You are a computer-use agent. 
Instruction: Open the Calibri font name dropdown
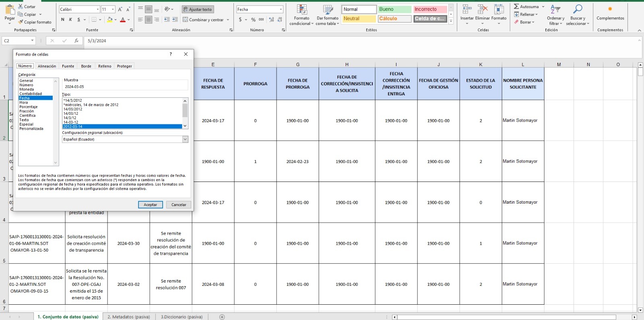97,9
